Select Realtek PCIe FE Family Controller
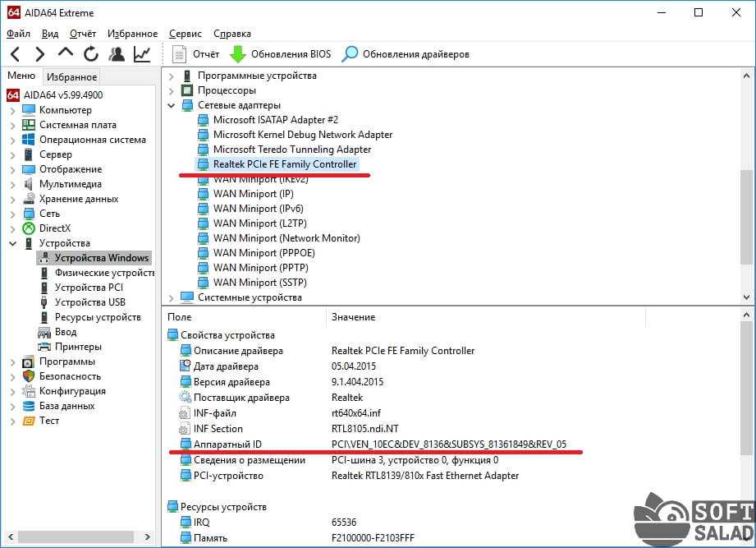Screen dimensions: 756x548 pos(285,164)
